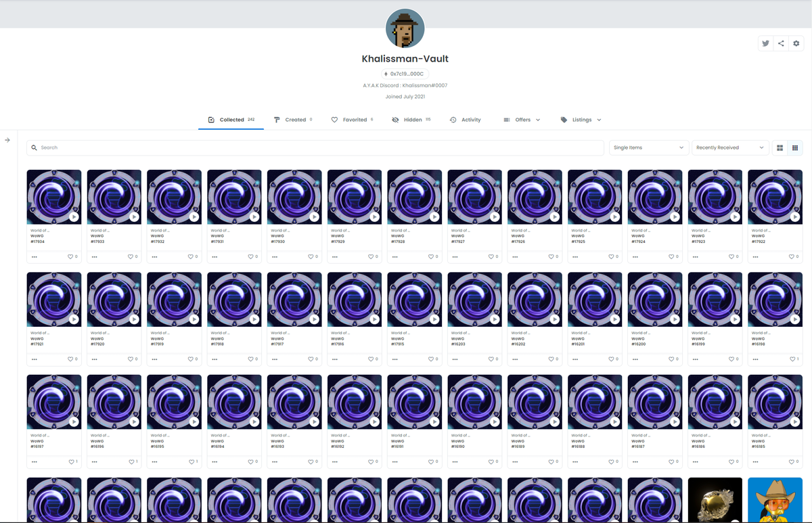This screenshot has height=523, width=812.
Task: Open profile settings gear icon
Action: (796, 43)
